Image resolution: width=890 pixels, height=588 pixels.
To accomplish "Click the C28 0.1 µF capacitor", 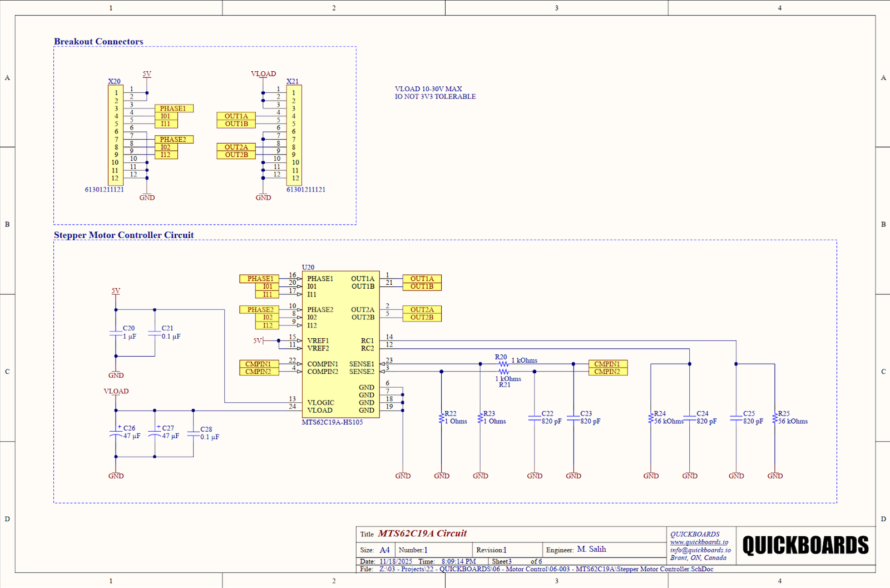I will [x=194, y=433].
